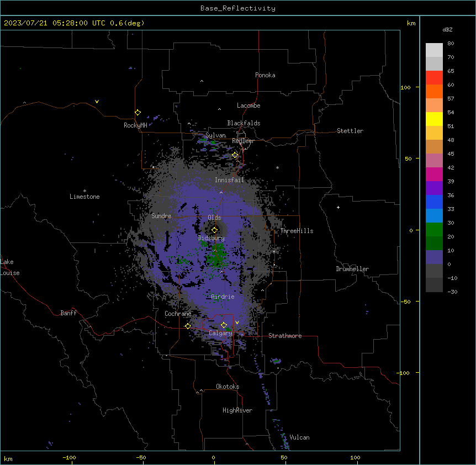Viewport: 476px width, 465px height.
Task: Select the -30 value in dBZ legend
Action: tap(452, 292)
